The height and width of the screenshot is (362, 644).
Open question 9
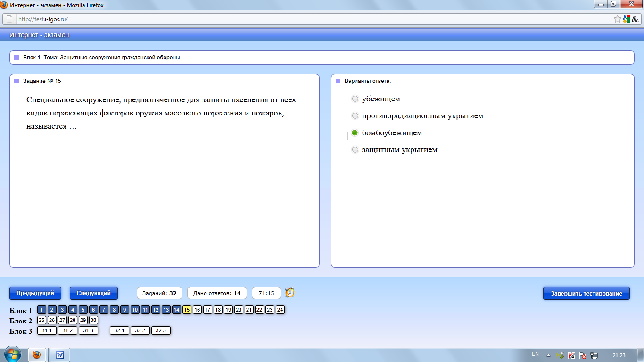tap(124, 310)
